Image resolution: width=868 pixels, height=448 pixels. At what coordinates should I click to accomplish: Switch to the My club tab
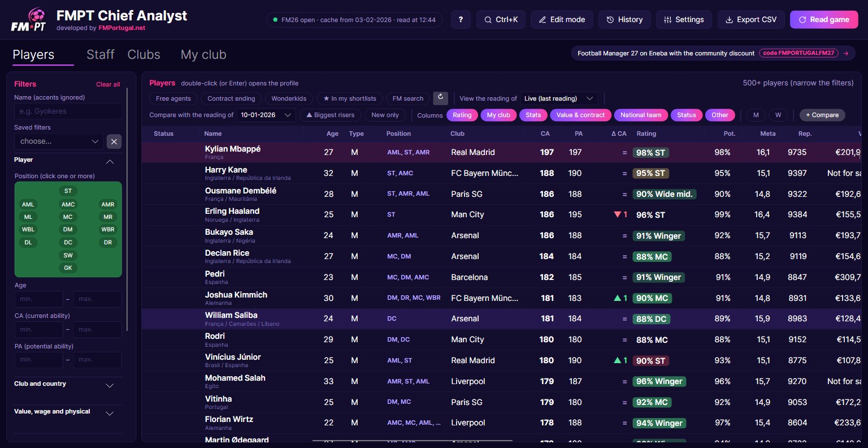click(203, 54)
